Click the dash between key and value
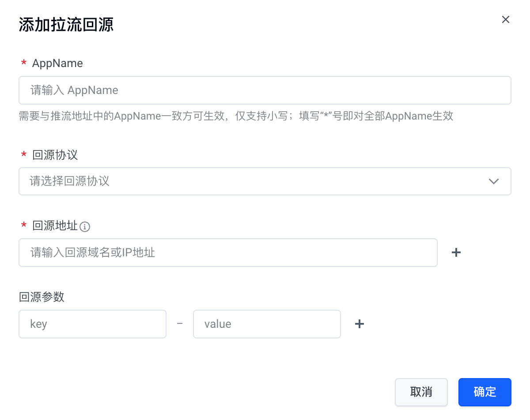Viewport: 530px width, 420px height. pyautogui.click(x=179, y=324)
